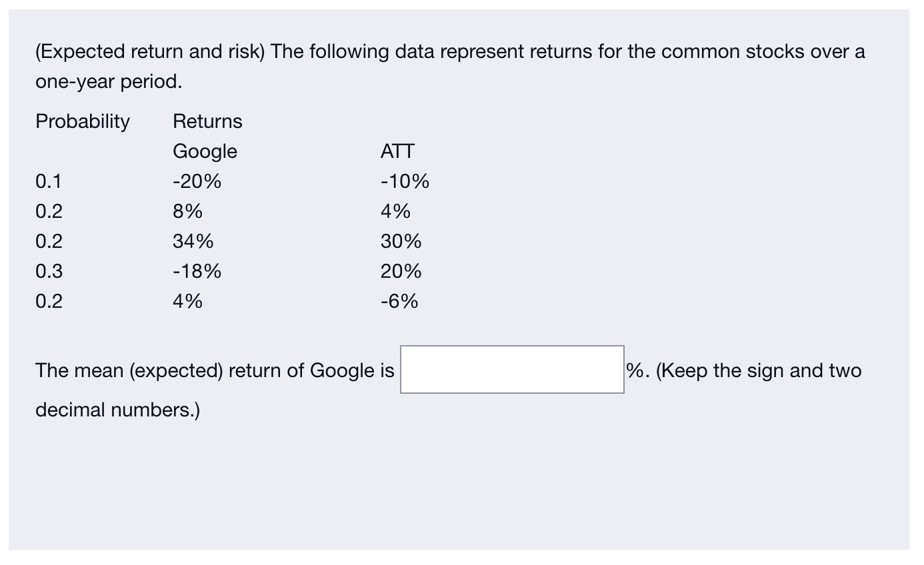The width and height of the screenshot is (924, 565).
Task: Select the 20% ATT return value
Action: [401, 271]
